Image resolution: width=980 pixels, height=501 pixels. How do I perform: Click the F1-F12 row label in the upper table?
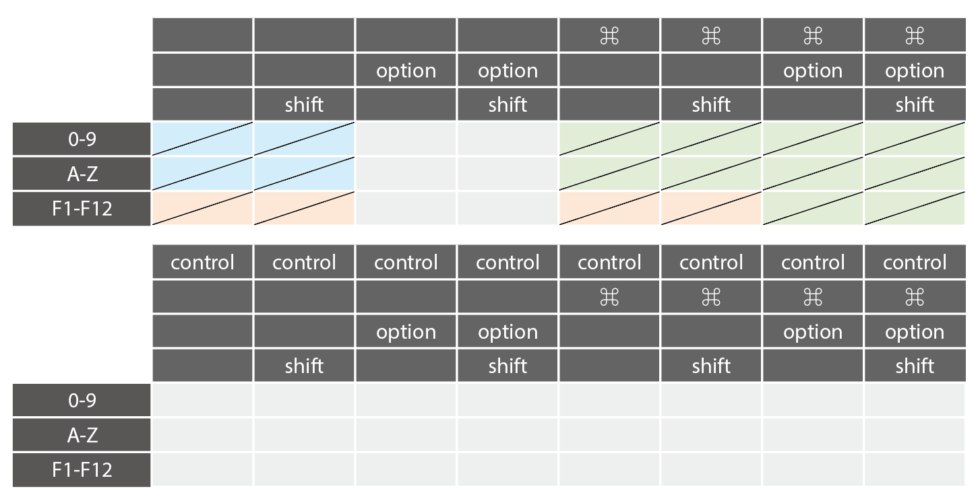click(82, 209)
